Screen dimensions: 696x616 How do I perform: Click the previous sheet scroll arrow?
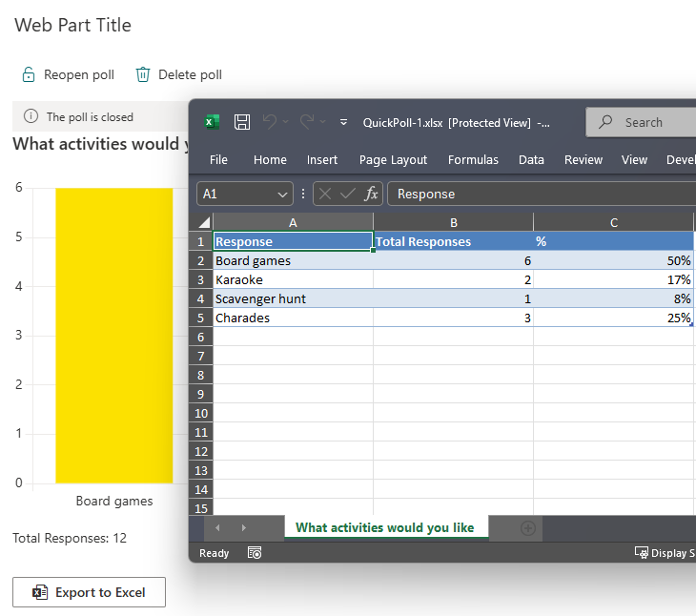click(x=217, y=527)
